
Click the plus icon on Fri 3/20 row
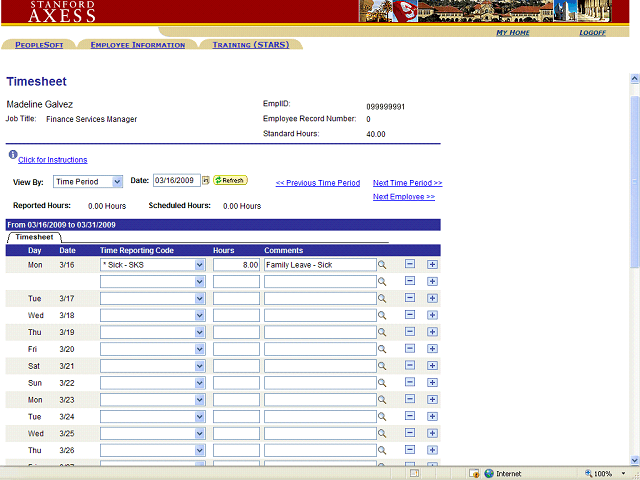(432, 349)
